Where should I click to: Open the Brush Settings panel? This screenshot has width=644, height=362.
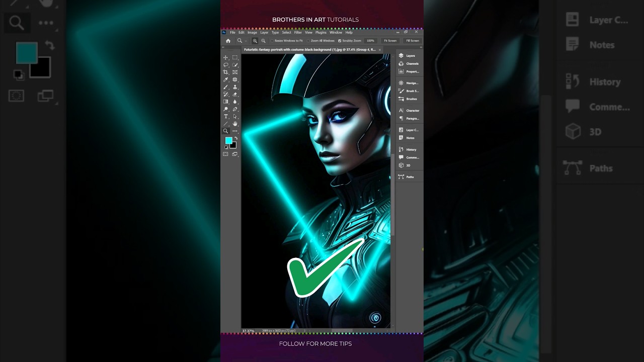coord(408,91)
